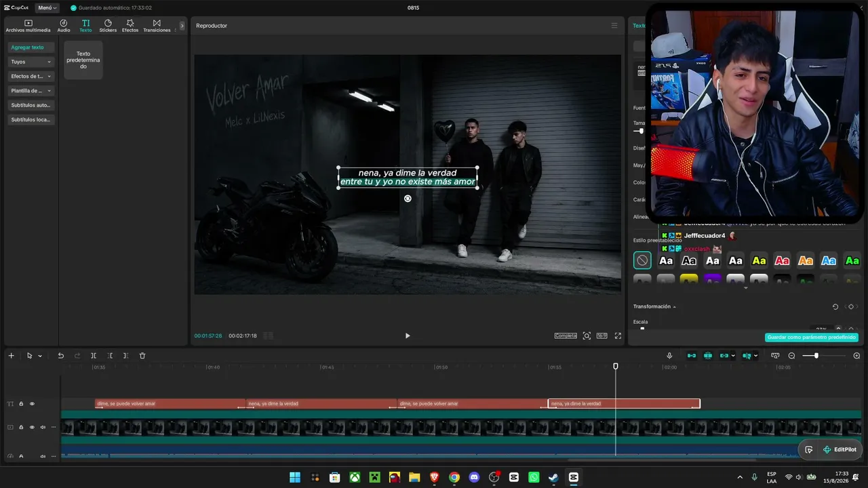Open Steam from the taskbar
The width and height of the screenshot is (868, 488).
(553, 477)
